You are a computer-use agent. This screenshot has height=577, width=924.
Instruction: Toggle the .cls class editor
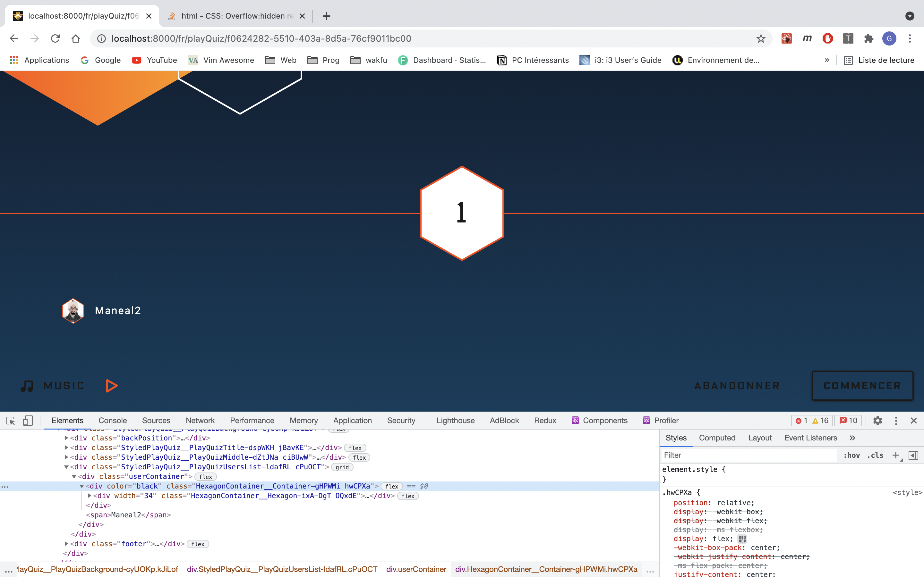[x=875, y=455]
